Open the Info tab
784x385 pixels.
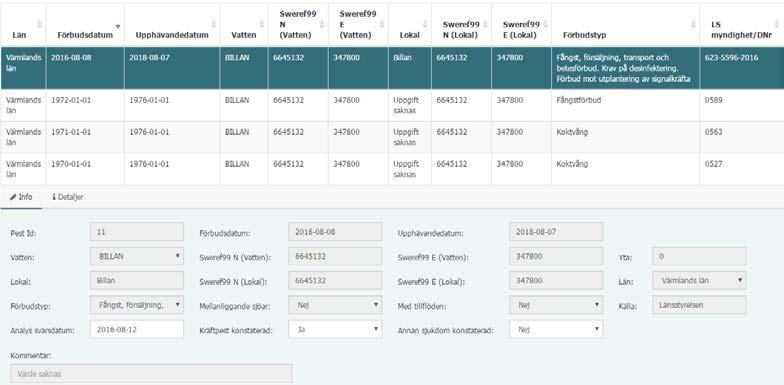tap(21, 197)
